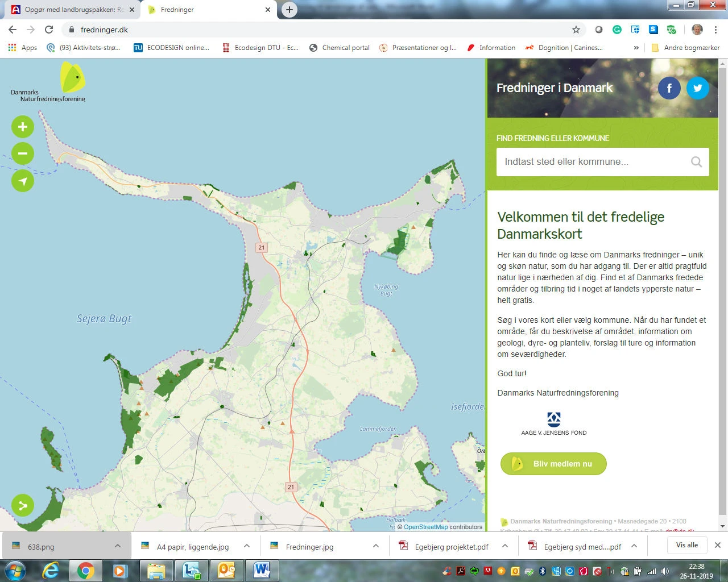Expand options for Fredninger.jpg download
This screenshot has width=728, height=582.
click(x=376, y=546)
